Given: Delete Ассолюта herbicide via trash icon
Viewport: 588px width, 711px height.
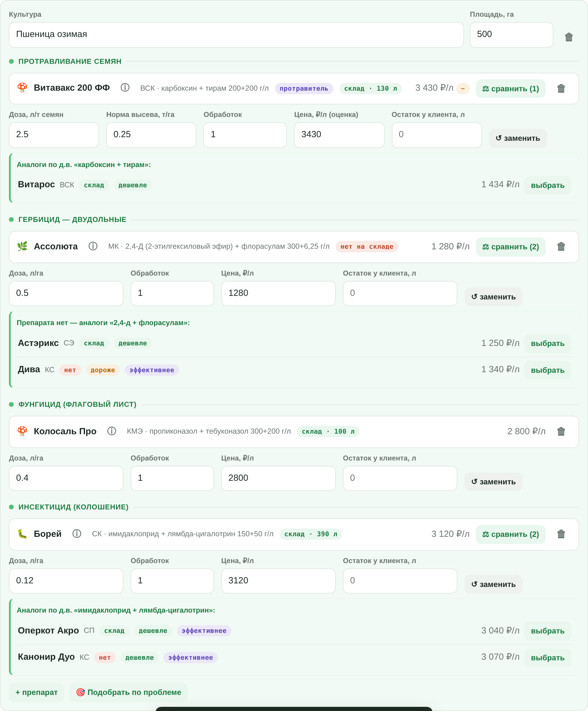Looking at the screenshot, I should pos(561,247).
